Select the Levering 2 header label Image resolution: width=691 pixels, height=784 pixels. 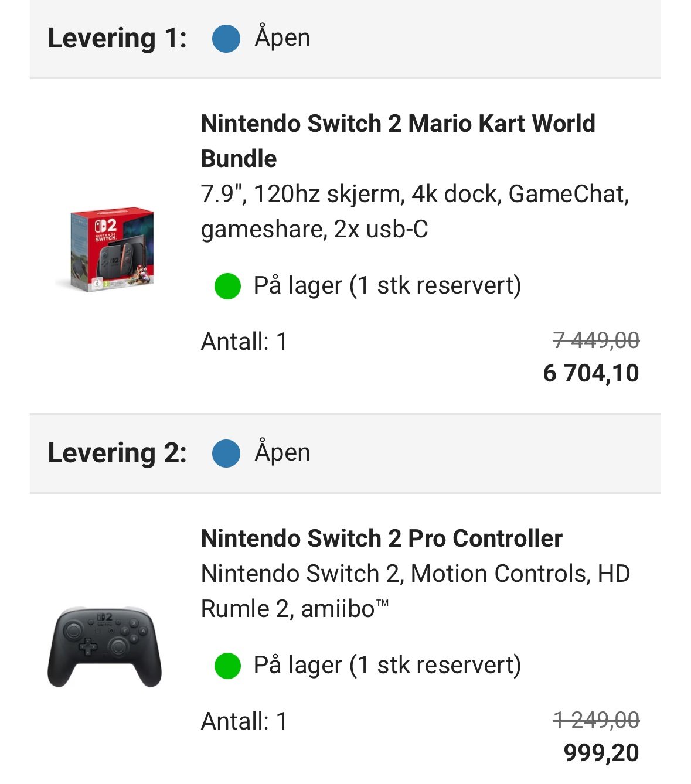(x=117, y=454)
